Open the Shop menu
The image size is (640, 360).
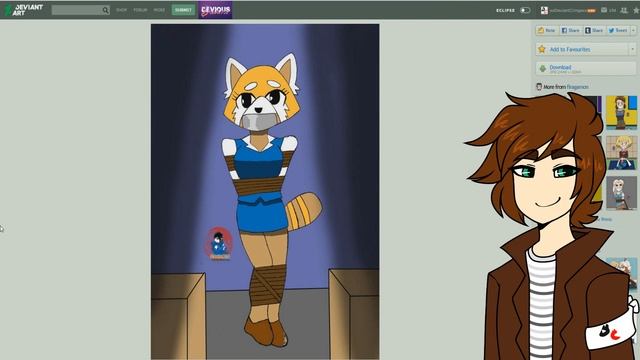tap(122, 10)
